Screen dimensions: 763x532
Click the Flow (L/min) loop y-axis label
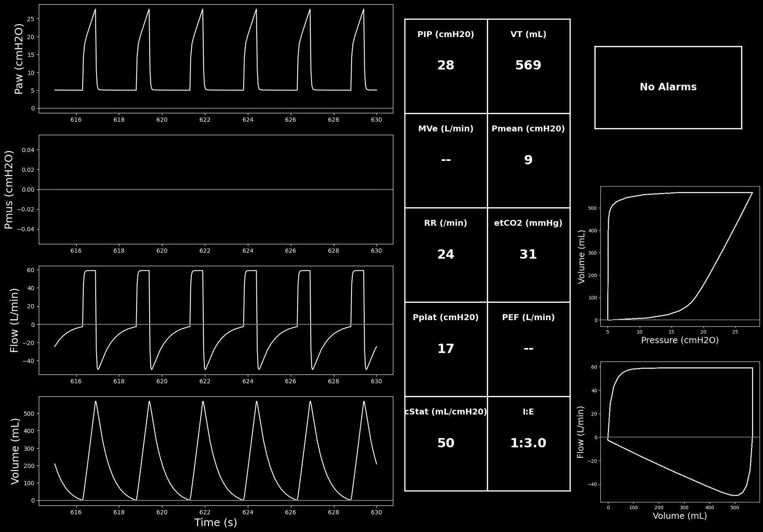click(580, 432)
